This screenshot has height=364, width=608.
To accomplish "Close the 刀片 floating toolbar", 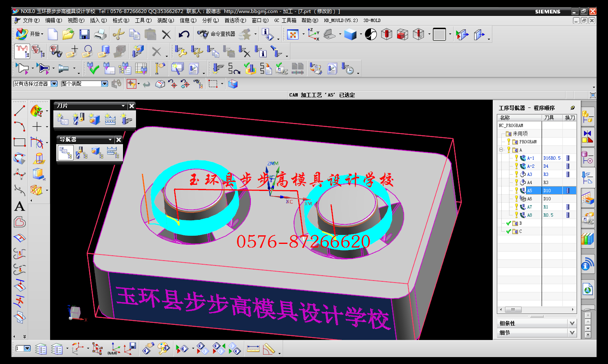I will (132, 106).
